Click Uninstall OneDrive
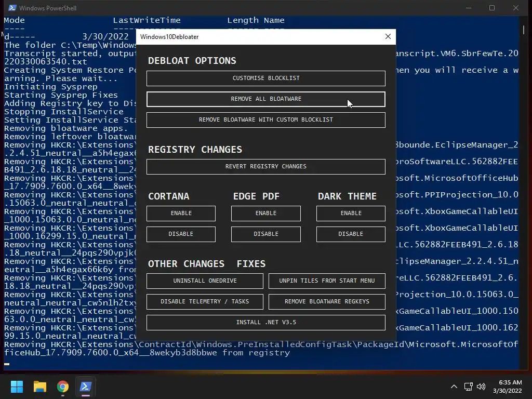532x399 pixels. [x=205, y=281]
